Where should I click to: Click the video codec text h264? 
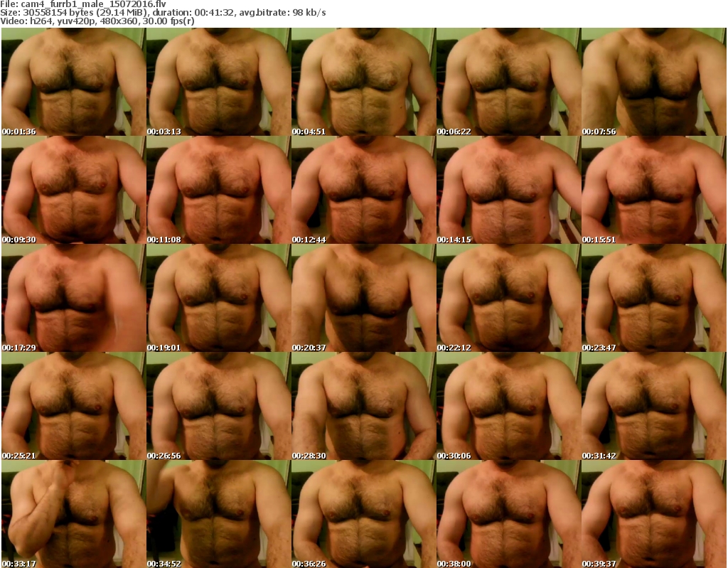pos(39,21)
